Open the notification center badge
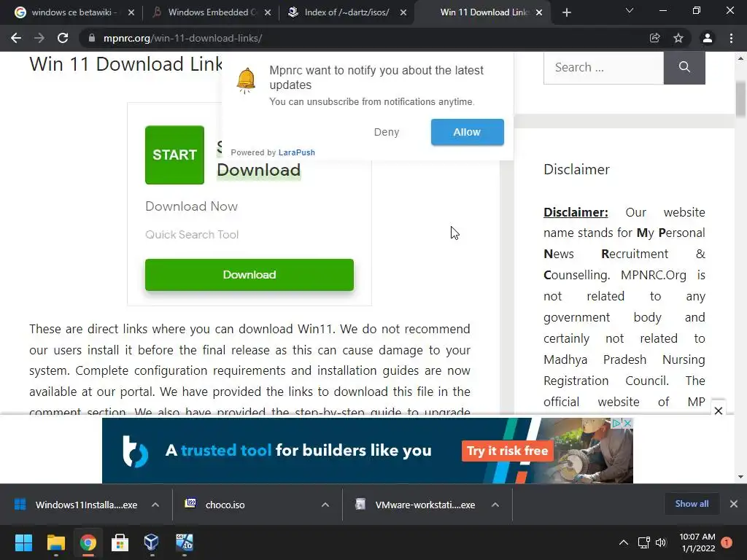 (727, 542)
